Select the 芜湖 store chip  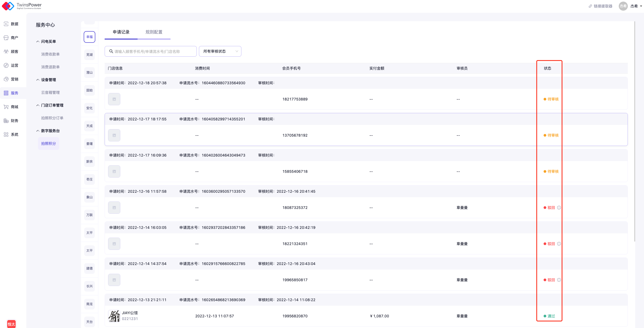pos(89,55)
